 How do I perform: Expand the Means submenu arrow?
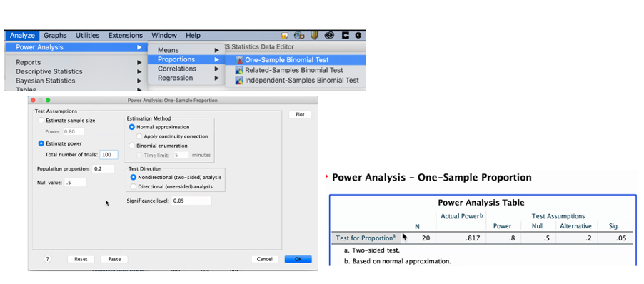[216, 50]
